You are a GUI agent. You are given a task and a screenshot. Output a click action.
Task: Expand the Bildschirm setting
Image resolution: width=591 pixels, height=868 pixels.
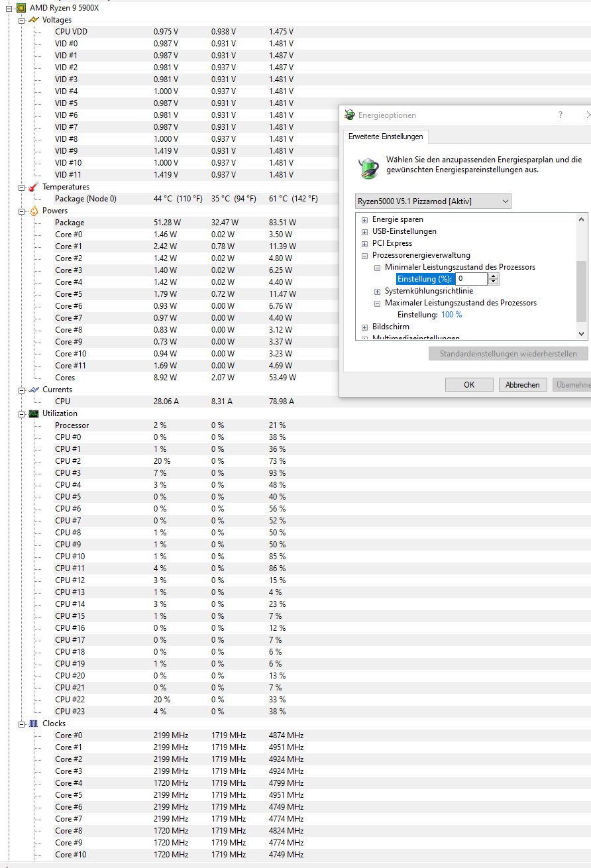(364, 327)
